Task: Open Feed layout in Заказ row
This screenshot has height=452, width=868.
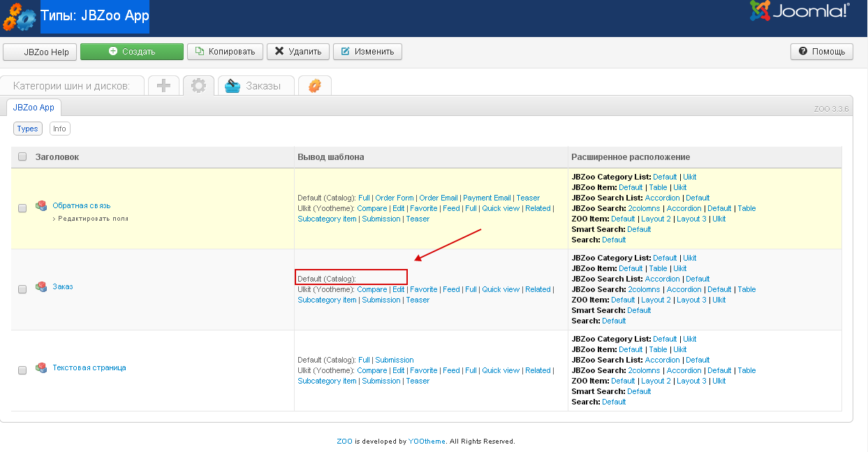Action: (452, 289)
